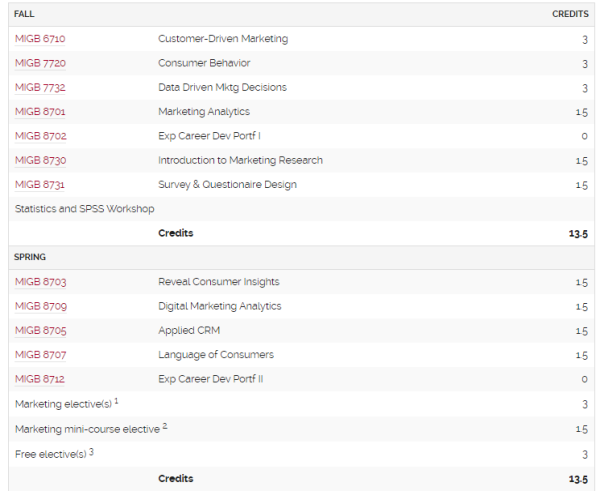Click the Customer-Driven Marketing course title

pyautogui.click(x=223, y=39)
